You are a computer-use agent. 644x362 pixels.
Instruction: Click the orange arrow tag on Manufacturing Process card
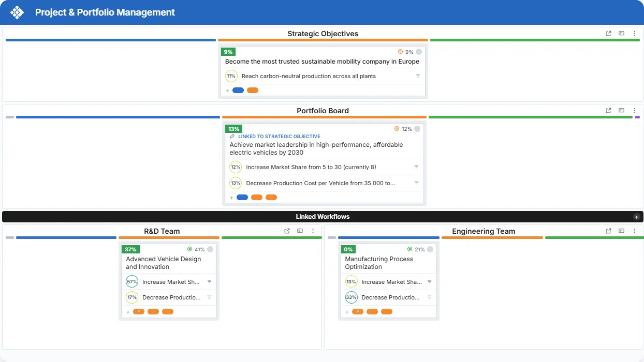(358, 312)
